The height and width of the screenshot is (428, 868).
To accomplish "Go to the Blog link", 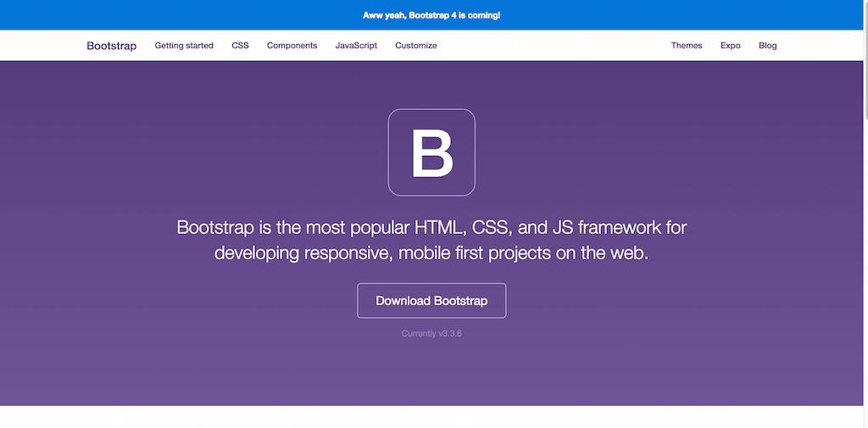I will (x=767, y=46).
